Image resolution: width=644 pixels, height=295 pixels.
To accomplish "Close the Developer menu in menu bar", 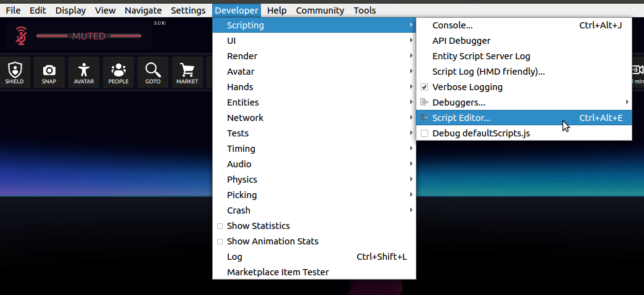I will coord(237,10).
